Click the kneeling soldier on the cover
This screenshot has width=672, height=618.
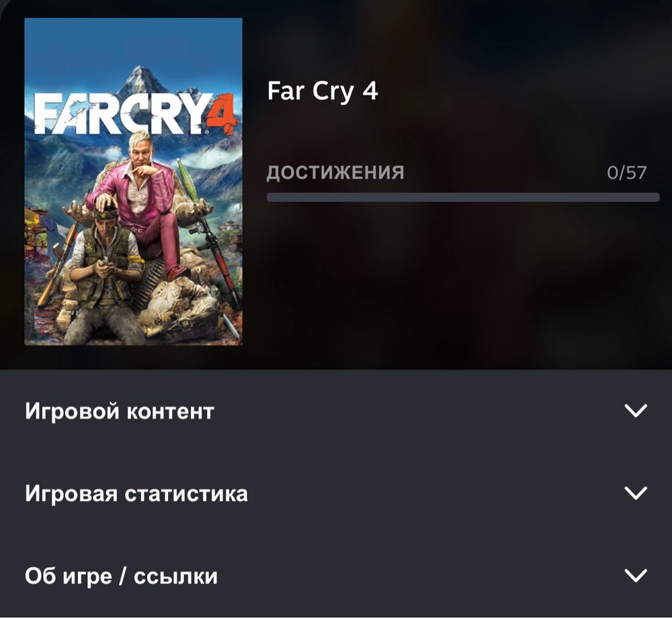tap(105, 274)
